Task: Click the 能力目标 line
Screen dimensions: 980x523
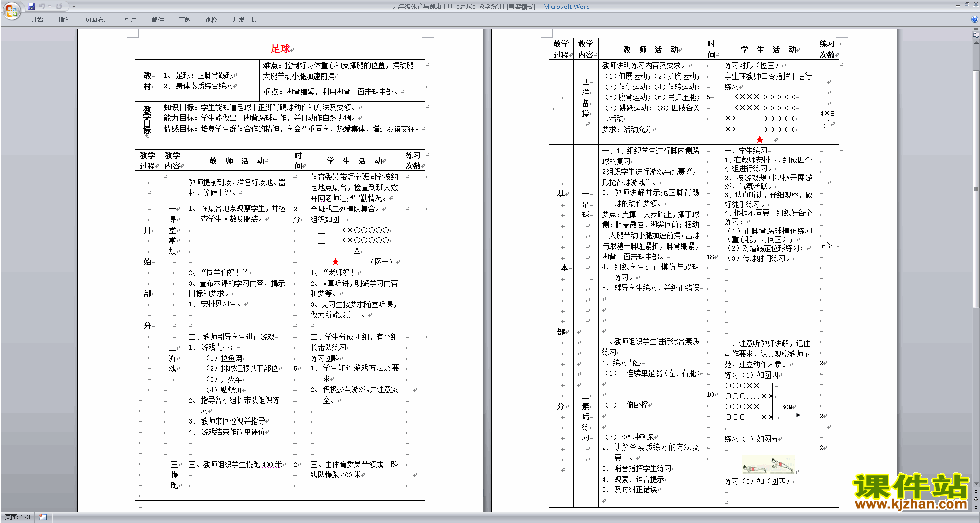Action: pos(259,118)
